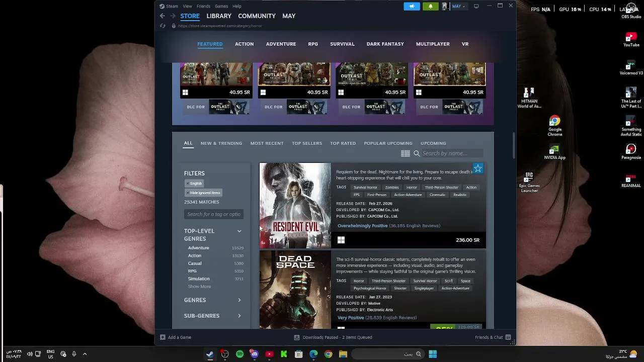Viewport: 644px width, 362px height.
Task: Switch to TOP SELLERS tab
Action: click(x=307, y=143)
